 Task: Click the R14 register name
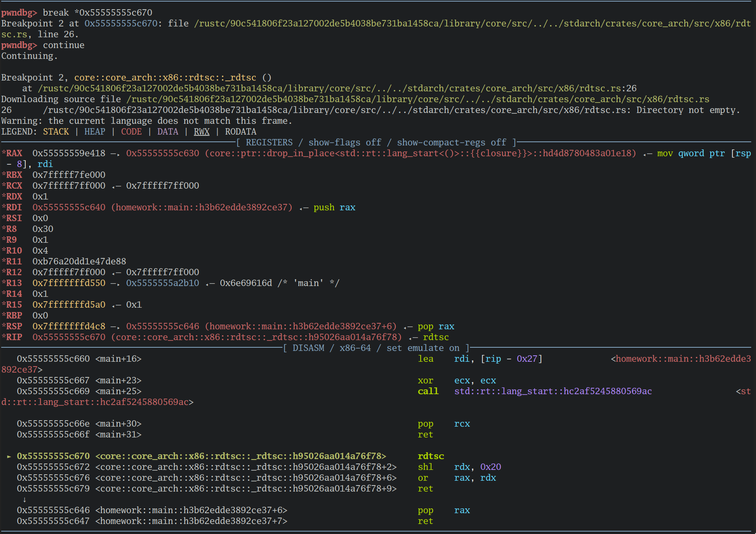click(14, 294)
